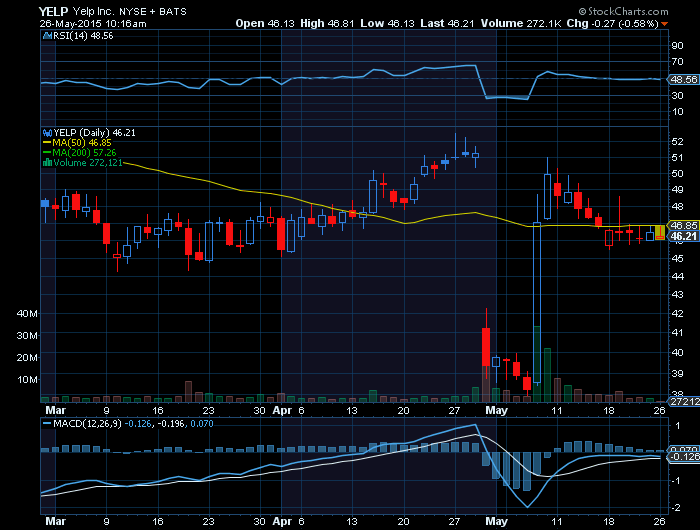This screenshot has height=530, width=700.
Task: Click the yellow MA(50) line swatch
Action: point(47,143)
